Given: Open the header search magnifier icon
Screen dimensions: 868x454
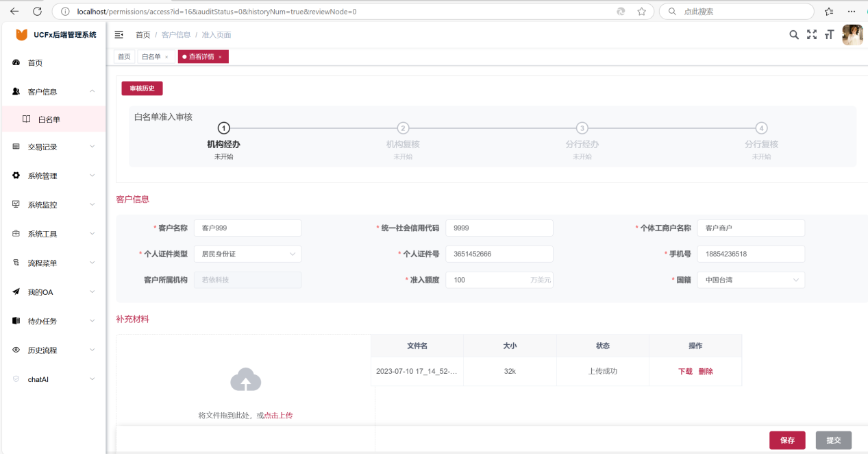Looking at the screenshot, I should pos(794,35).
